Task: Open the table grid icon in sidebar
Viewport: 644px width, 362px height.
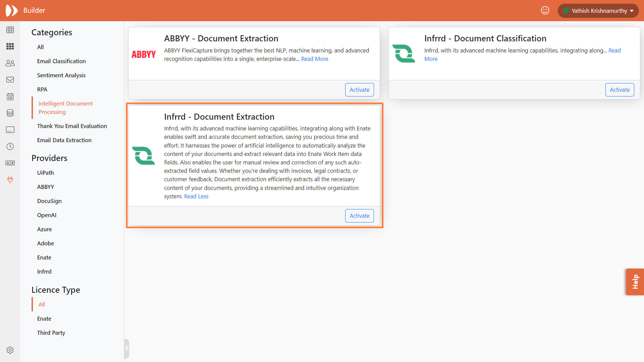Action: tap(10, 30)
